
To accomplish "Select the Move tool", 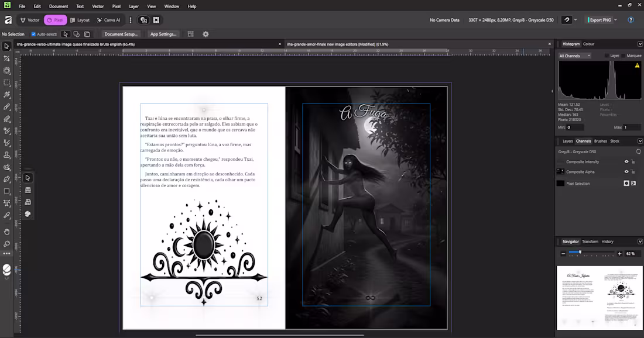I will (x=6, y=47).
